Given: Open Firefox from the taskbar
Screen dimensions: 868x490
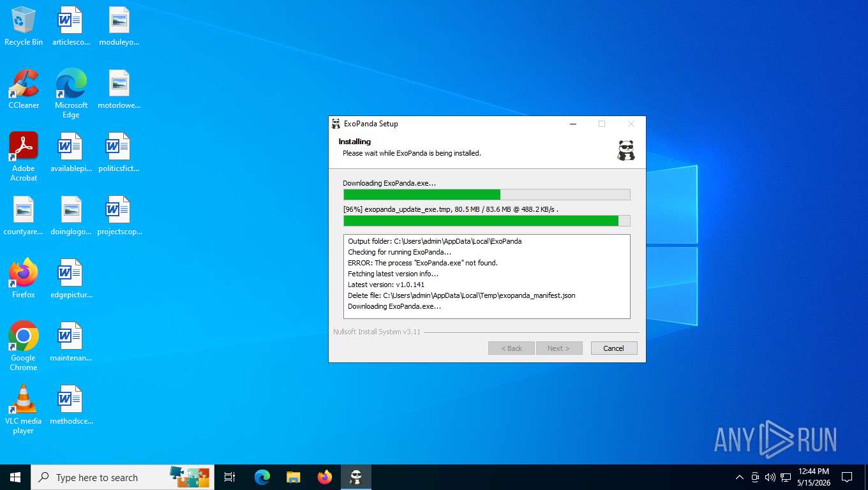Looking at the screenshot, I should coord(325,477).
